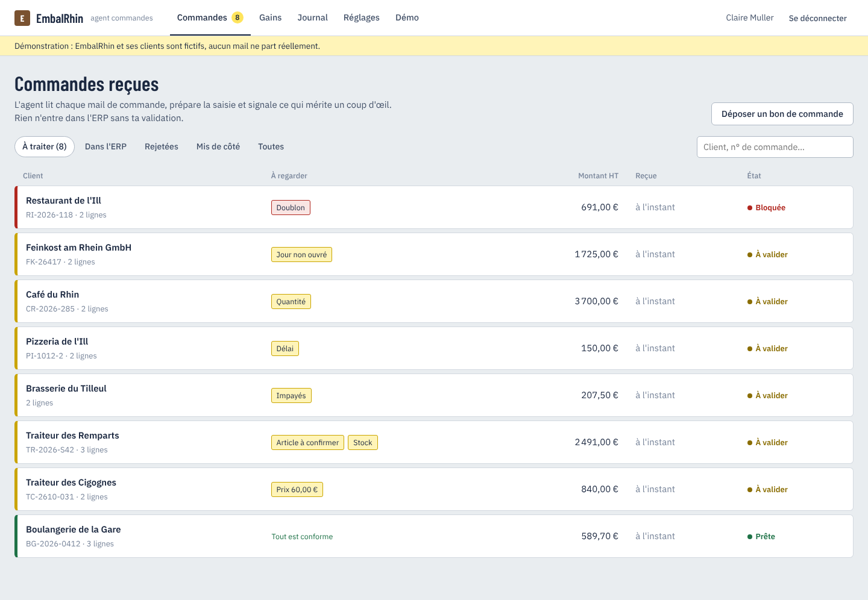Click the Jour non ouvré tag
Screen dimensions: 868x600
click(x=301, y=255)
